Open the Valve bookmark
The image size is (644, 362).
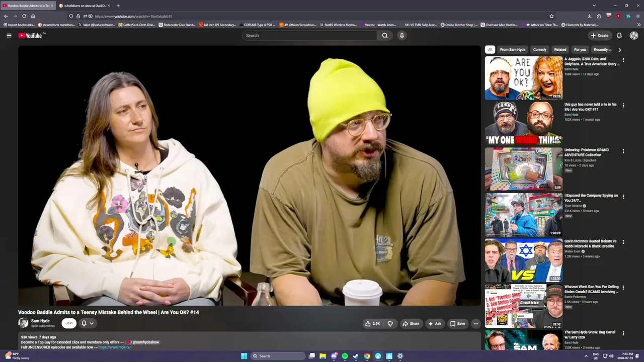[97, 25]
